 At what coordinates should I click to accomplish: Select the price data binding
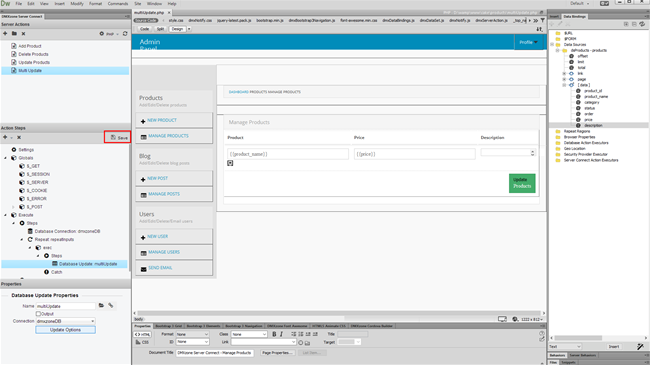point(588,119)
